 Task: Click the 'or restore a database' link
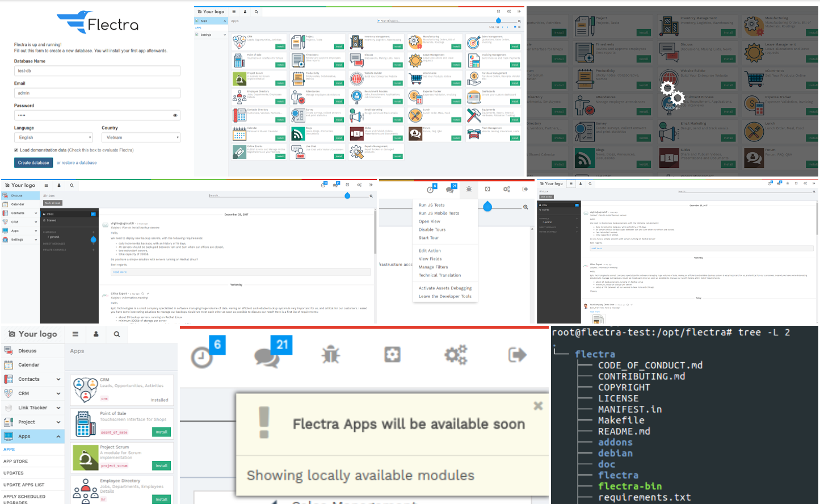click(x=77, y=163)
